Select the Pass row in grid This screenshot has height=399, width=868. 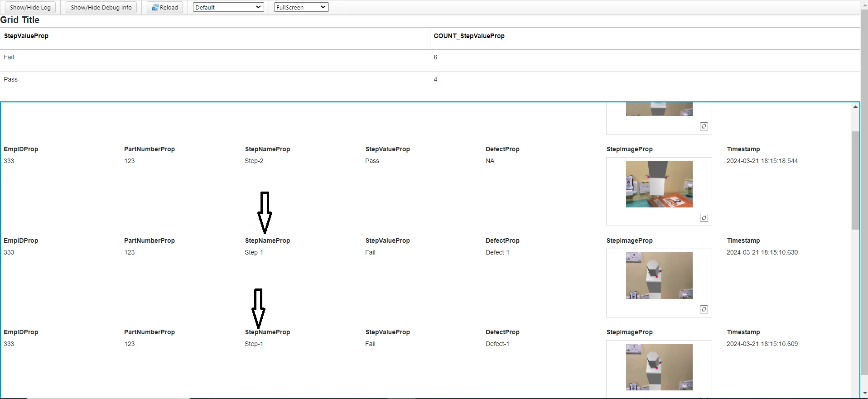pyautogui.click(x=430, y=83)
